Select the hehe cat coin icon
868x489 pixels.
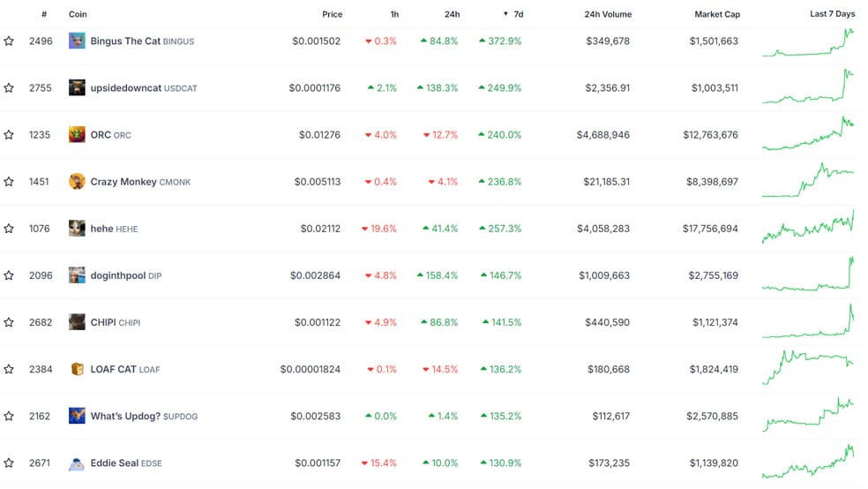[77, 228]
